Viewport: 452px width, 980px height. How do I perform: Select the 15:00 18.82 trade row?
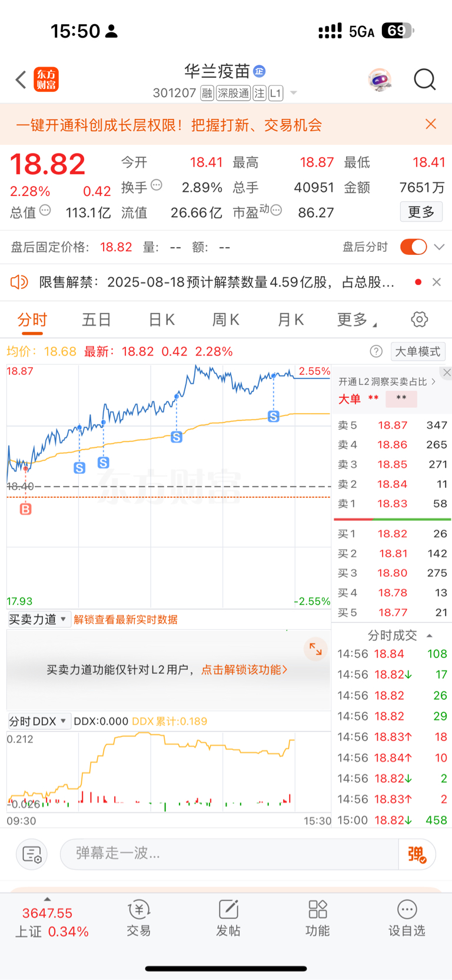pyautogui.click(x=392, y=820)
